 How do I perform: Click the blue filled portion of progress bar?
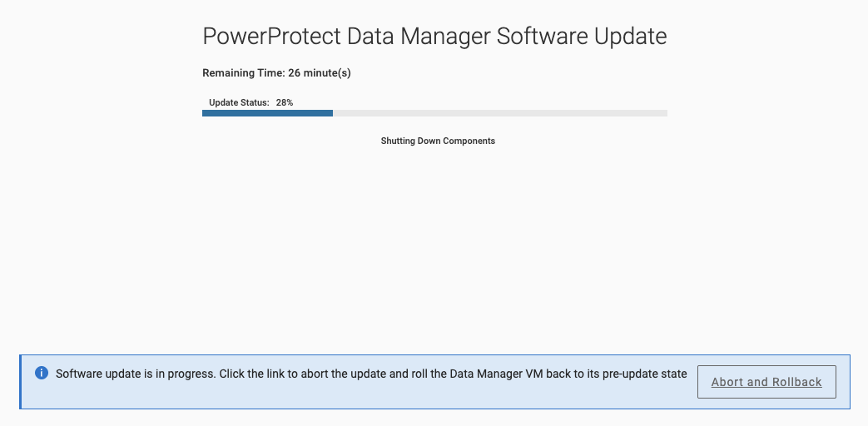point(267,113)
